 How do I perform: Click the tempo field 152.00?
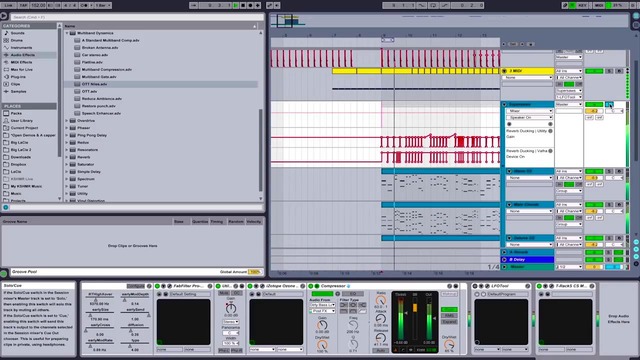[x=38, y=5]
